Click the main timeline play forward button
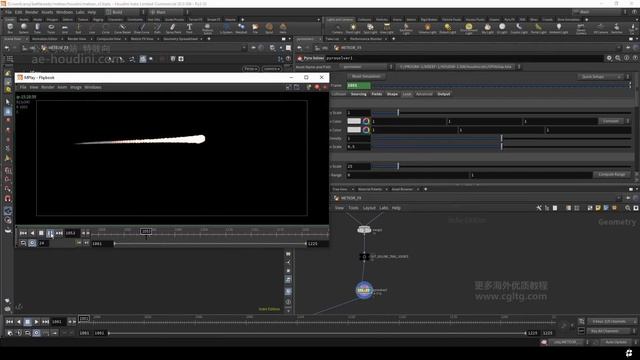The height and width of the screenshot is (360, 640). [36, 322]
